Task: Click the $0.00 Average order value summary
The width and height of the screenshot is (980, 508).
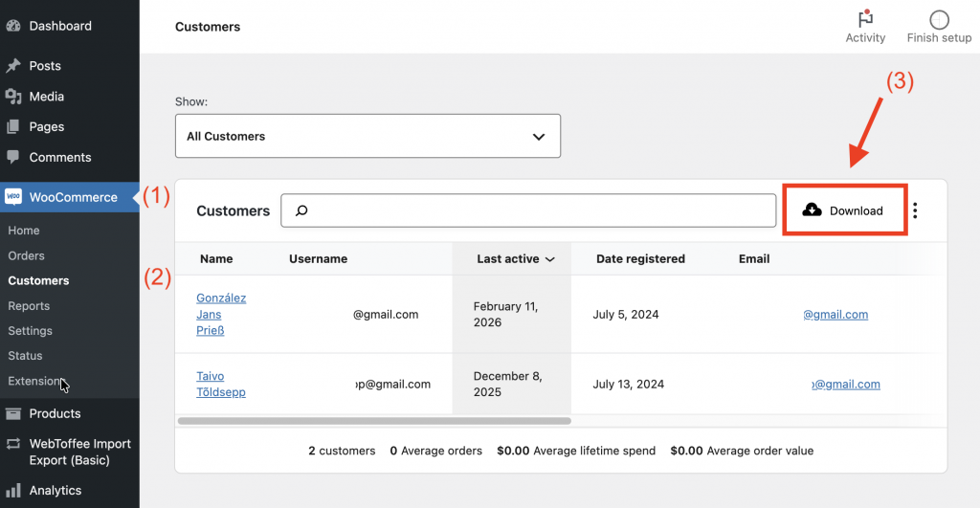Action: coord(742,451)
